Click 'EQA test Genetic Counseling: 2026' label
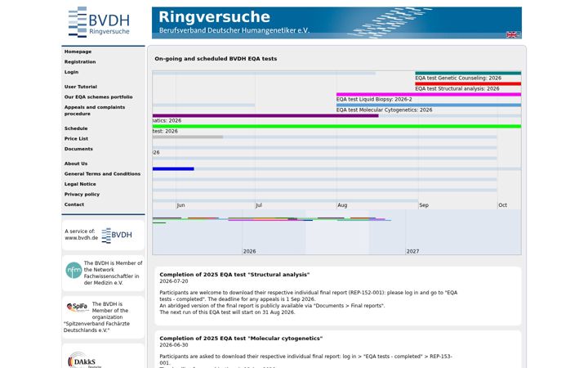 [458, 79]
